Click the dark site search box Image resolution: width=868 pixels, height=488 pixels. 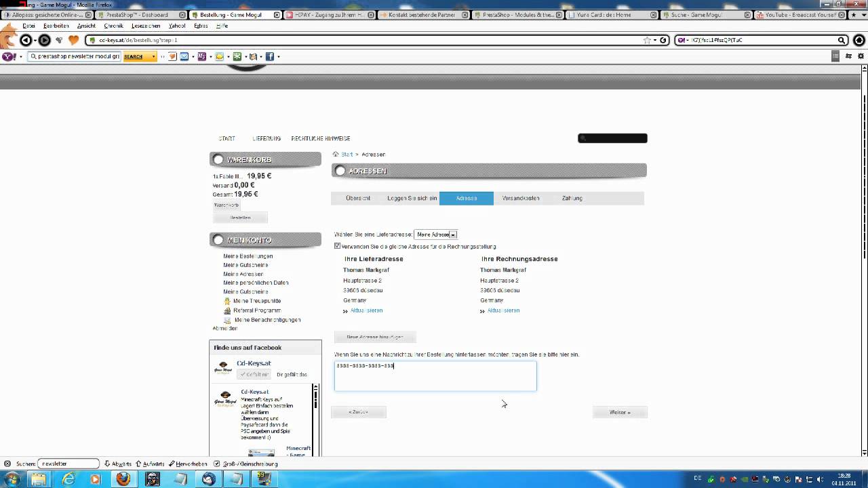612,138
